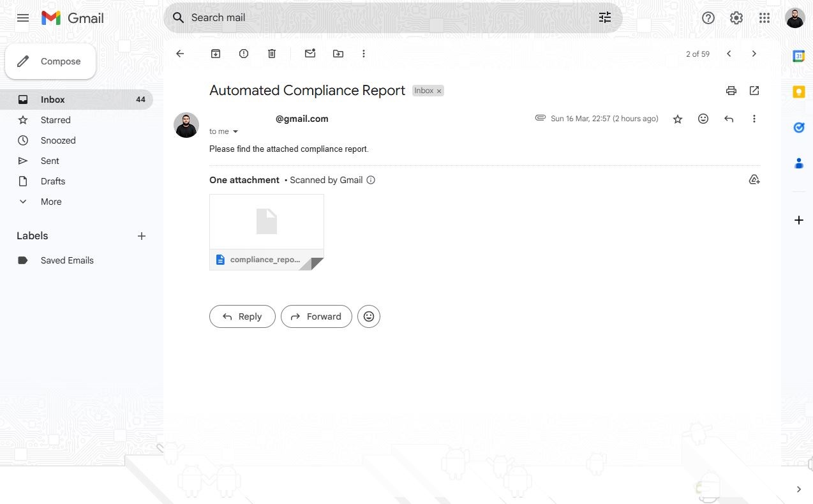This screenshot has width=813, height=504.
Task: Open Settings gear icon
Action: (x=736, y=18)
